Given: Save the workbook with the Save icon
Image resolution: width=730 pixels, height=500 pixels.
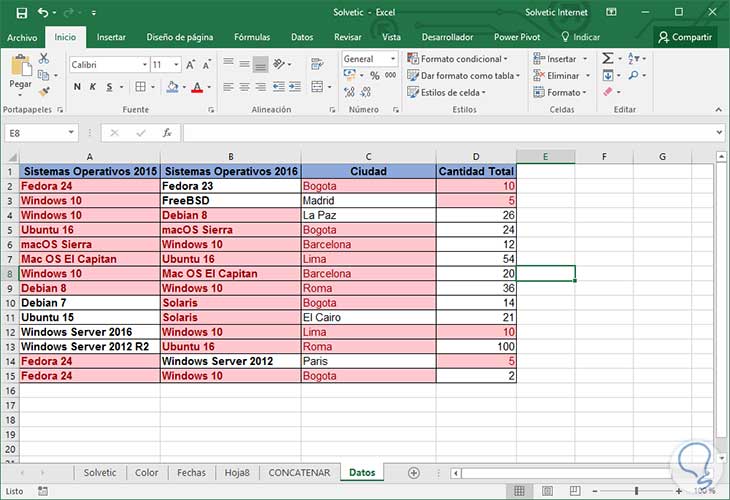Looking at the screenshot, I should click(21, 13).
